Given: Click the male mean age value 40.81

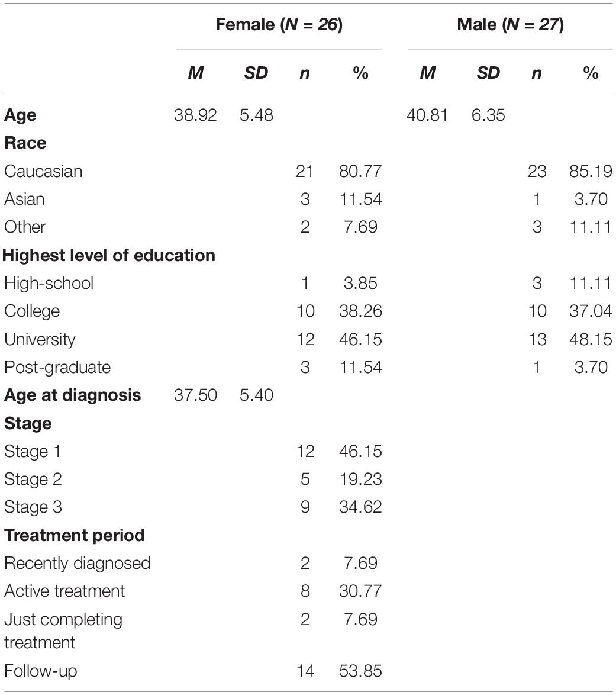Looking at the screenshot, I should (x=427, y=115).
